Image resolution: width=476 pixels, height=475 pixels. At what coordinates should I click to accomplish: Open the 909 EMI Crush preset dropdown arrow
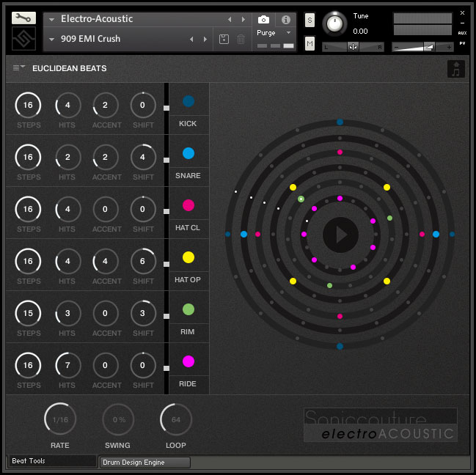[51, 39]
